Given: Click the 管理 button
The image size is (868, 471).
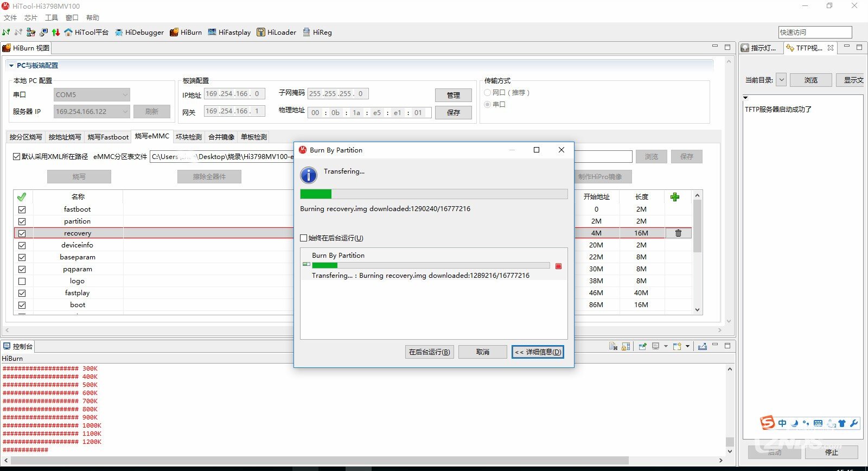Looking at the screenshot, I should coord(454,95).
